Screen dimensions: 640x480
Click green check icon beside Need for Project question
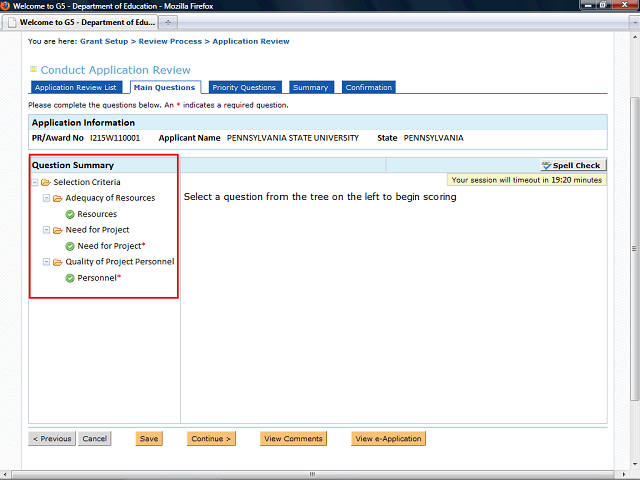pyautogui.click(x=70, y=246)
